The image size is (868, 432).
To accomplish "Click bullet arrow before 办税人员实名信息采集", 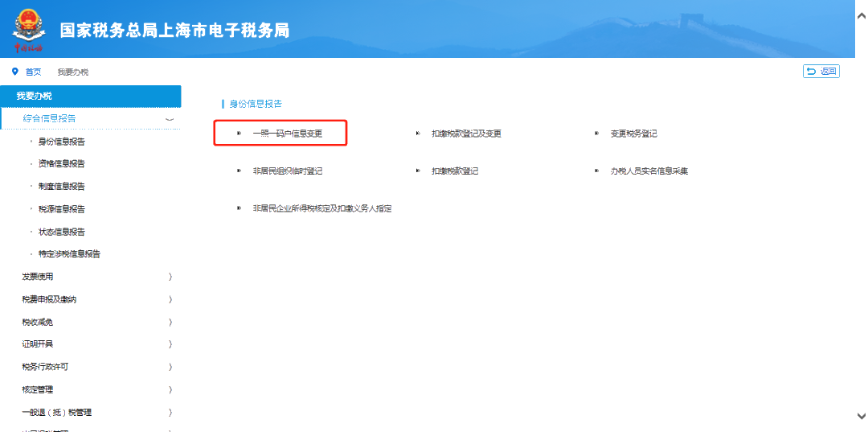I will point(597,171).
